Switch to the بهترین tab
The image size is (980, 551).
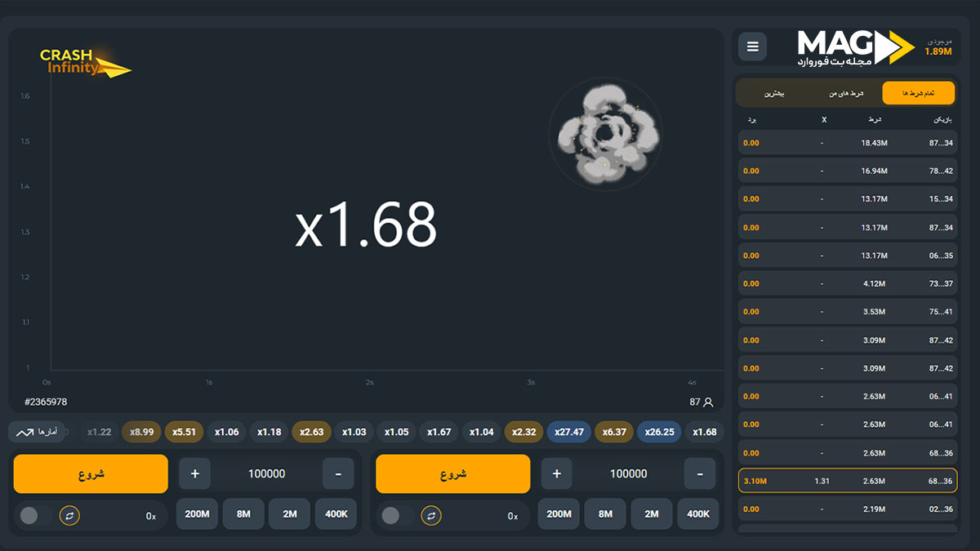coord(774,93)
